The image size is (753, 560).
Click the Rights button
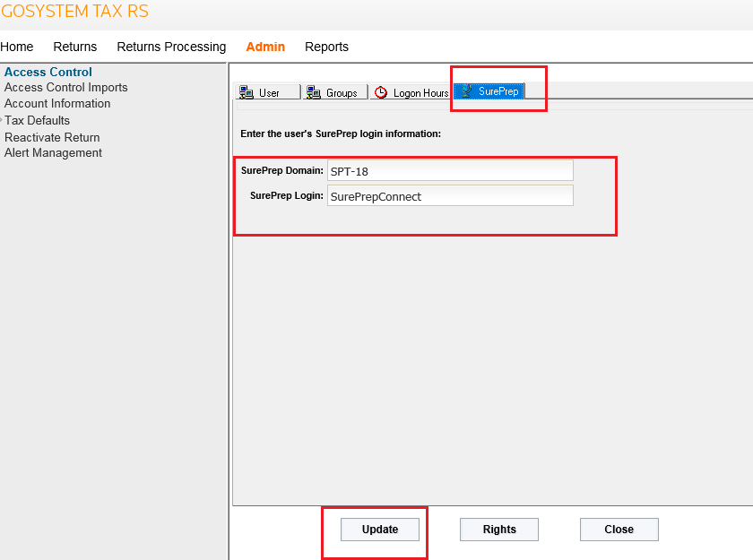coord(499,530)
